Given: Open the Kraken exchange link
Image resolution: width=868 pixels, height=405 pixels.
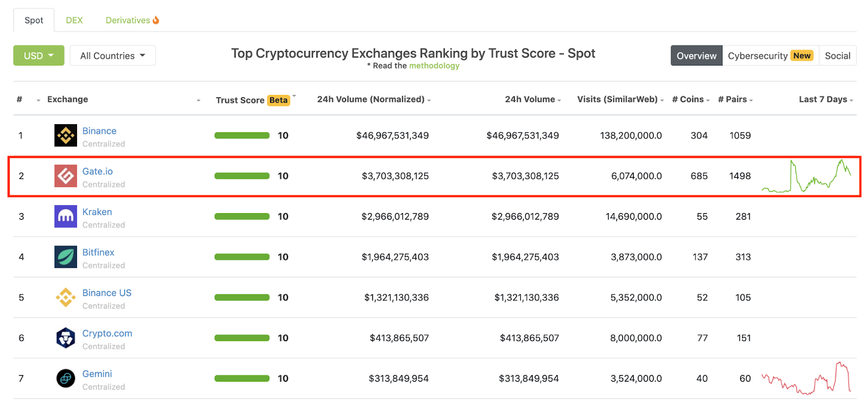Looking at the screenshot, I should [97, 212].
